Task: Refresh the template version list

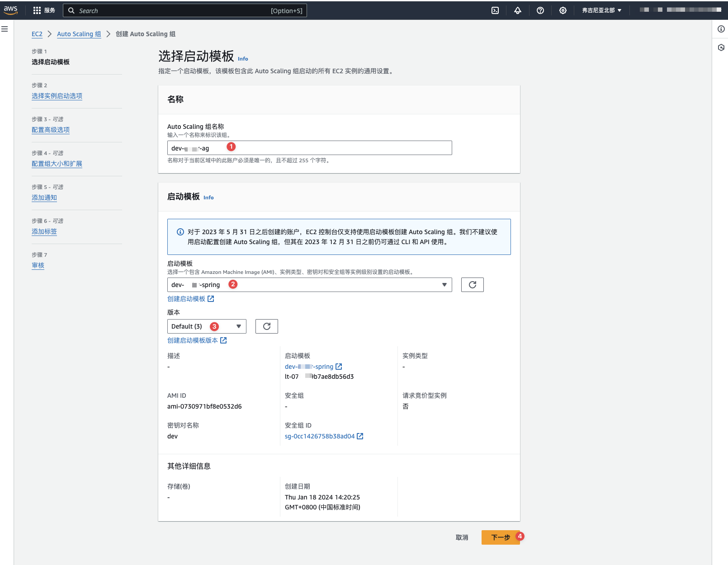Action: [x=267, y=326]
